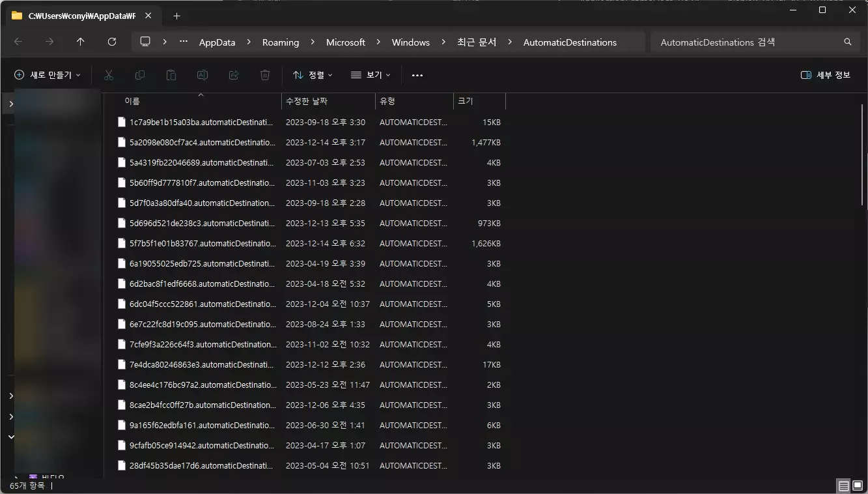Refresh the current folder view
The image size is (868, 494).
(x=112, y=42)
